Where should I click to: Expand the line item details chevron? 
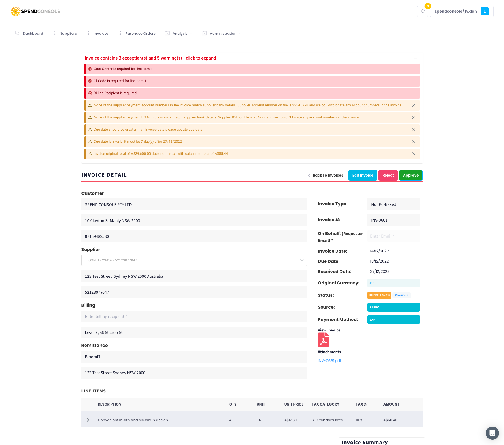point(88,420)
